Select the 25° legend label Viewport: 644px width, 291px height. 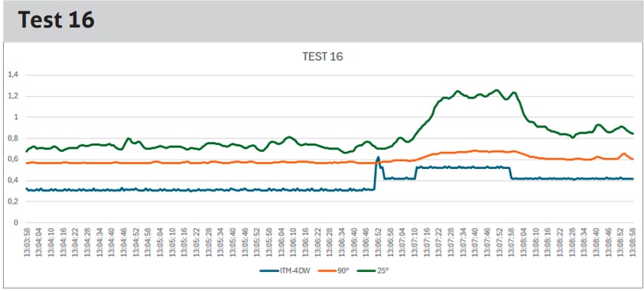click(382, 271)
